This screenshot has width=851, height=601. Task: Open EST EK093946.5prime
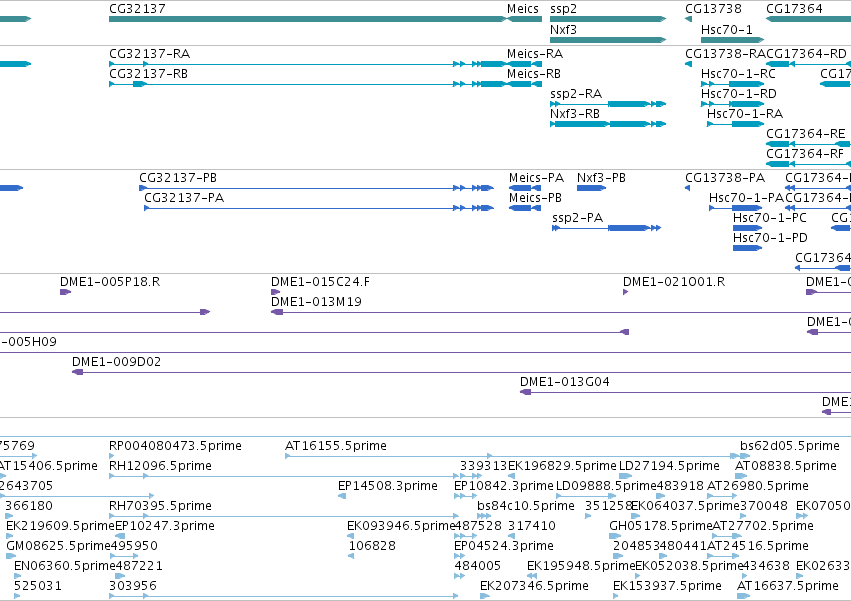tap(401, 526)
